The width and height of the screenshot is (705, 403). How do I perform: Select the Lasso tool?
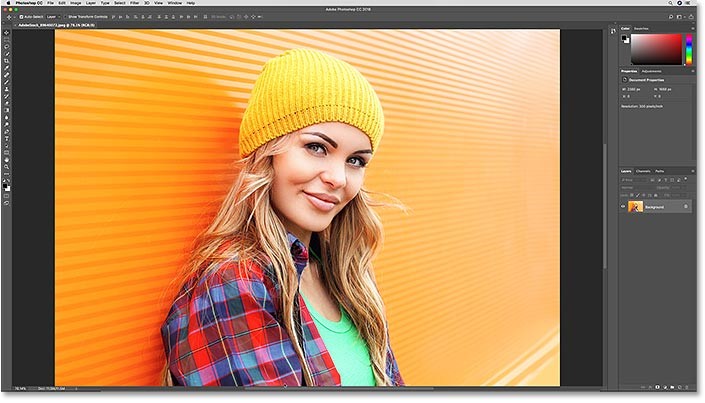point(6,46)
